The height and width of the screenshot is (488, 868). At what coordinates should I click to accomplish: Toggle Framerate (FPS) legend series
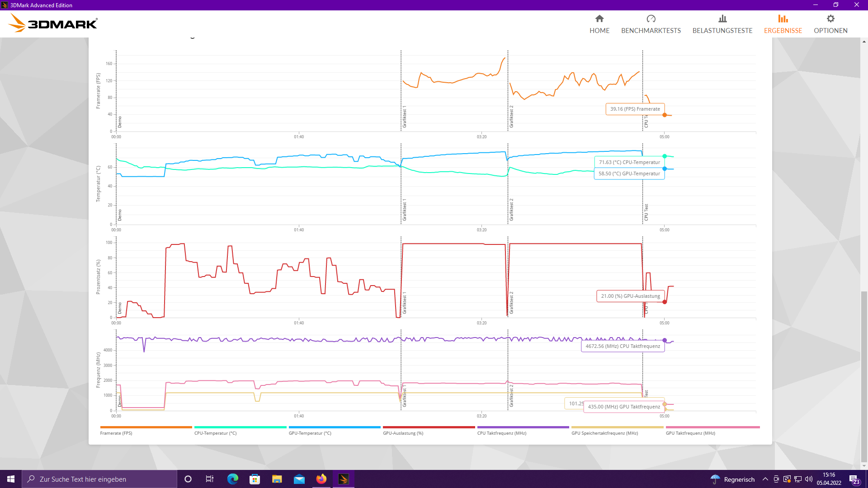coord(116,433)
